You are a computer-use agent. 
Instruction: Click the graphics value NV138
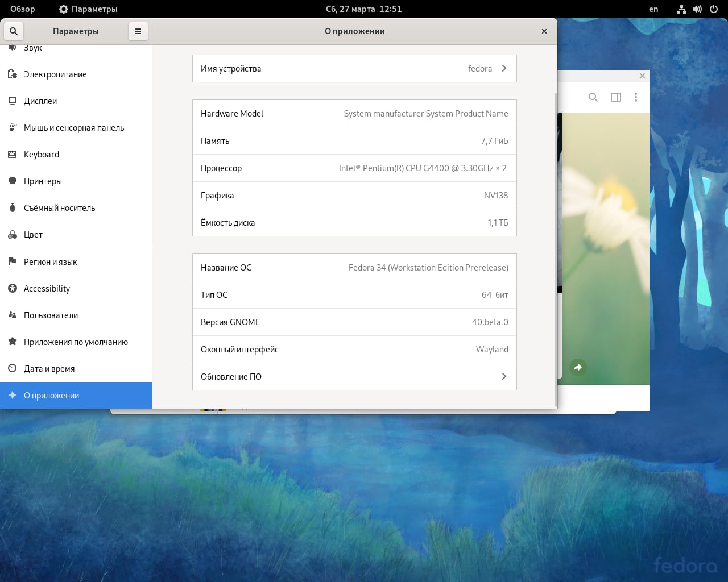[x=496, y=195]
